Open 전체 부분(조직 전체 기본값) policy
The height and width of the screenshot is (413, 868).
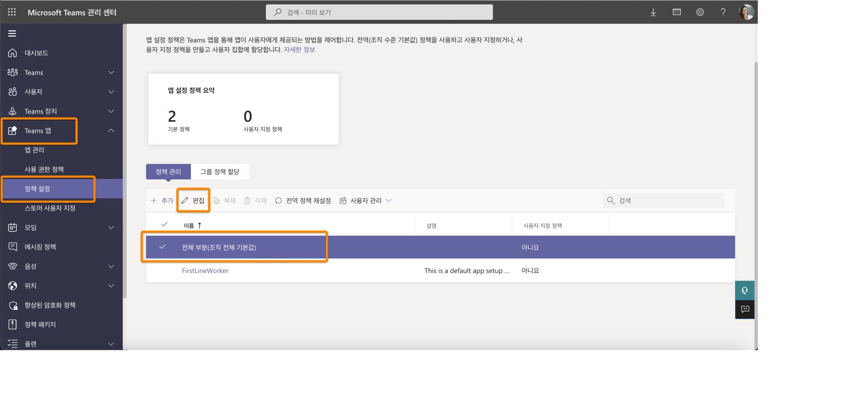[219, 247]
